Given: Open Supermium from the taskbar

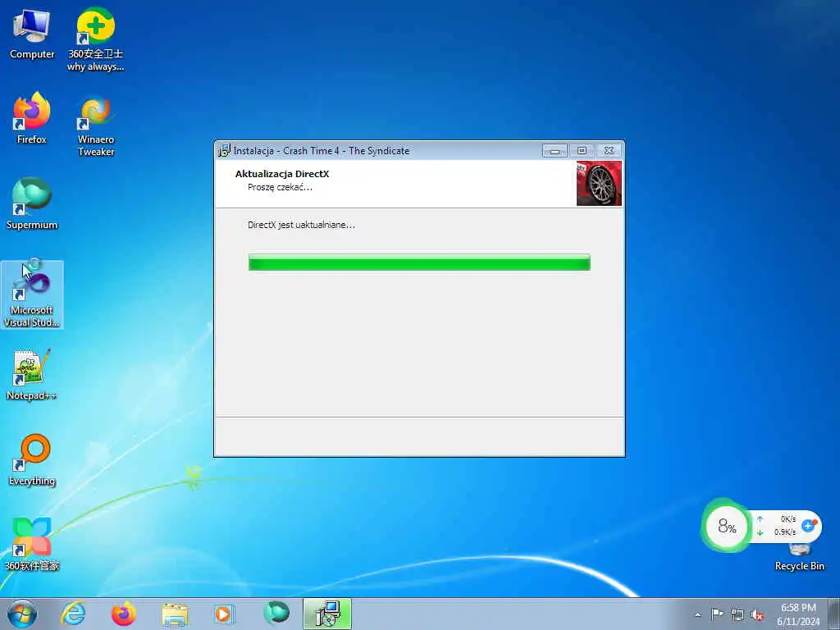Looking at the screenshot, I should [276, 614].
